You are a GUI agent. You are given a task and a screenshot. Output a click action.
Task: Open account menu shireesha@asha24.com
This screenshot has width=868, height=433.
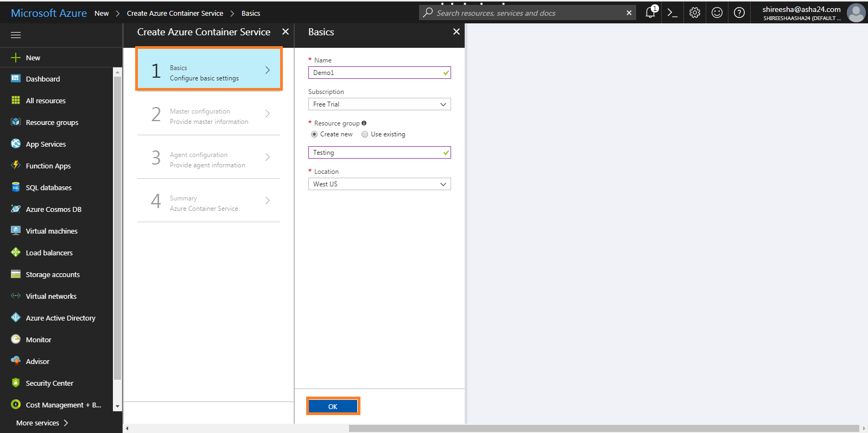point(801,13)
